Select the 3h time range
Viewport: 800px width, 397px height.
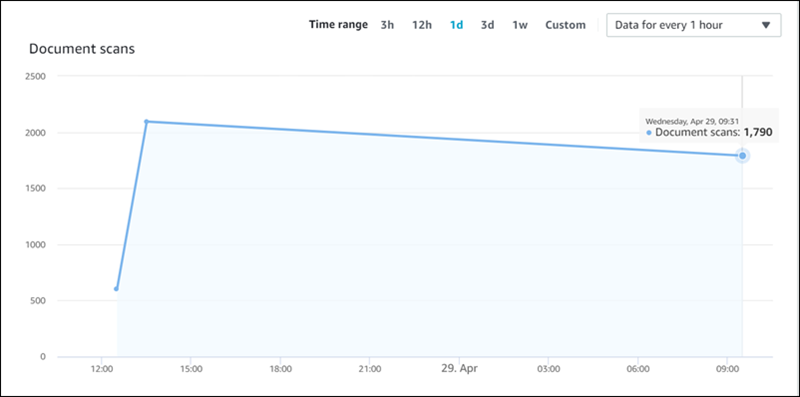(x=387, y=25)
